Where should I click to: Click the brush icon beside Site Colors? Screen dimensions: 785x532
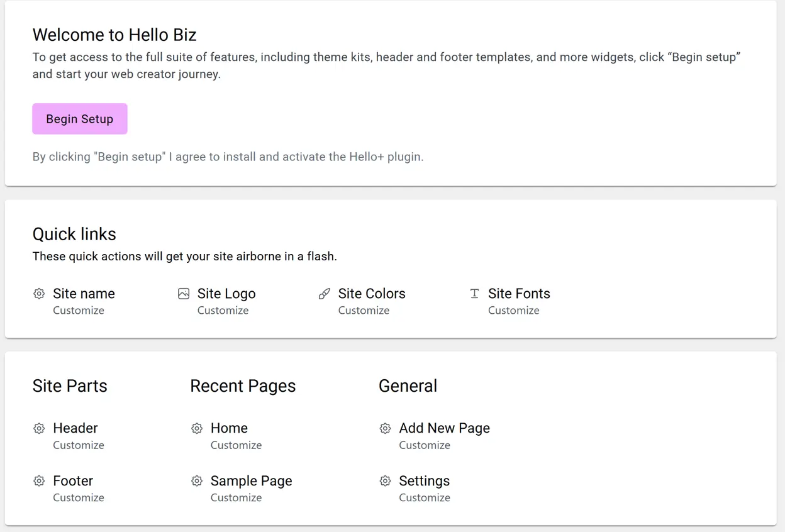[x=325, y=294]
